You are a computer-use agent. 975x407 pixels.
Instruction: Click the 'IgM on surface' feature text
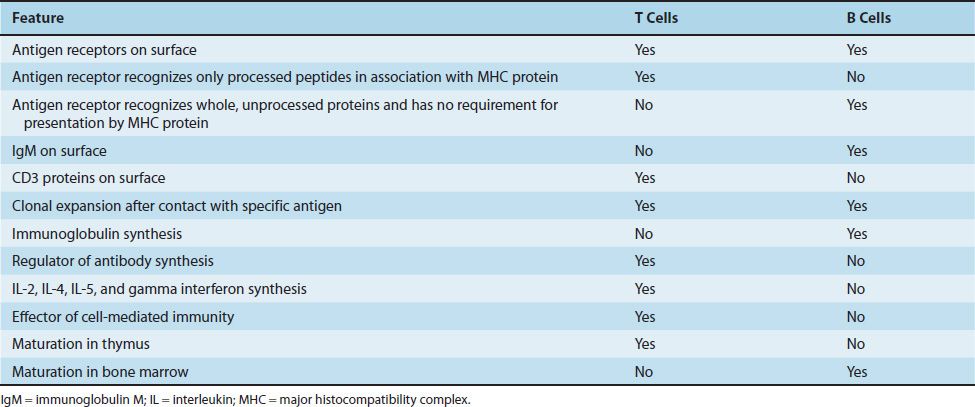point(58,151)
